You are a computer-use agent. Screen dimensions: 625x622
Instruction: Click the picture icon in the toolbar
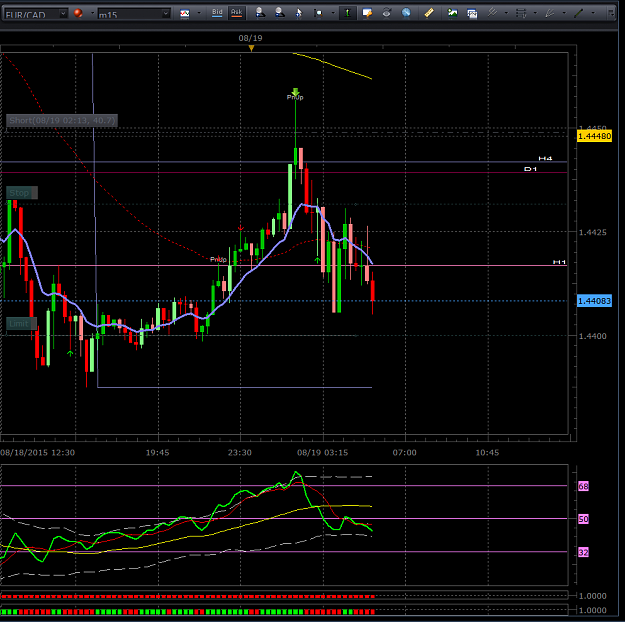(452, 13)
